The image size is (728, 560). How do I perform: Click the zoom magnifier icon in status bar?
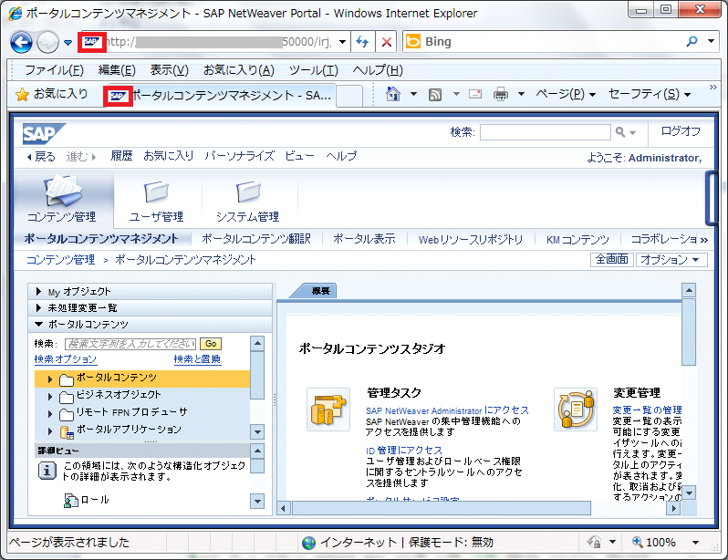coord(637,542)
